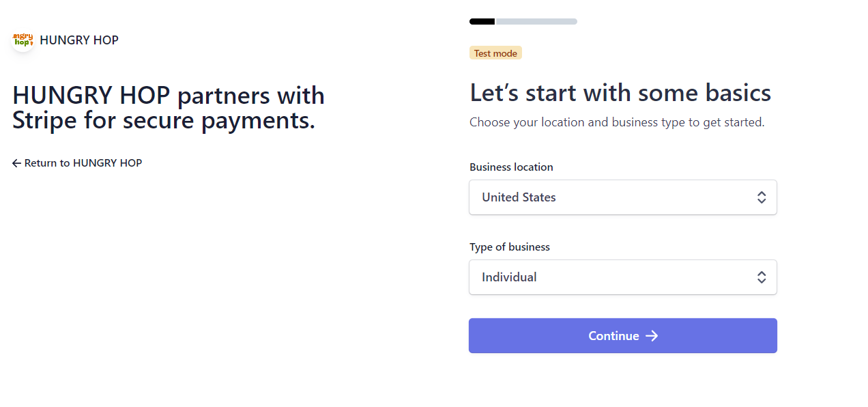
Task: Click the up-down chevron icon in Individual selector
Action: click(762, 277)
